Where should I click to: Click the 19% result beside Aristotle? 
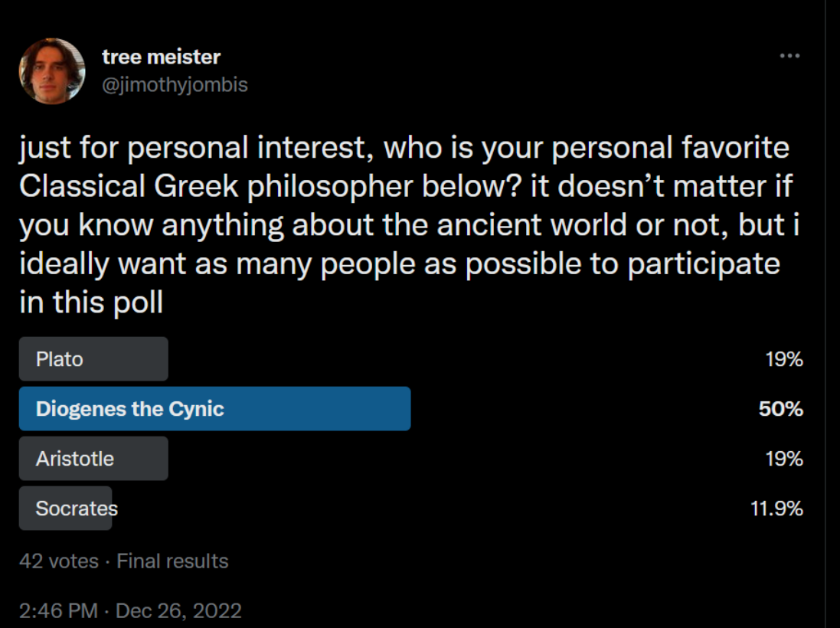pos(784,459)
